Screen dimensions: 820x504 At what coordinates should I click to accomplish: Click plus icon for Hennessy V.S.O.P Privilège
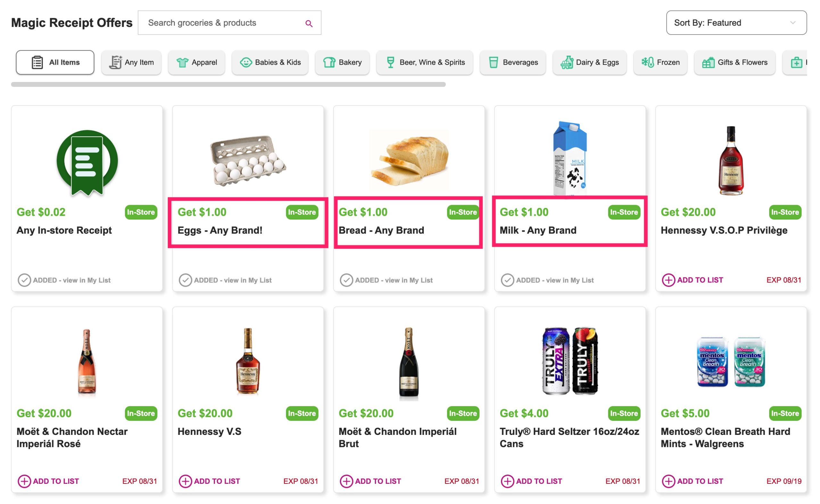(x=668, y=280)
